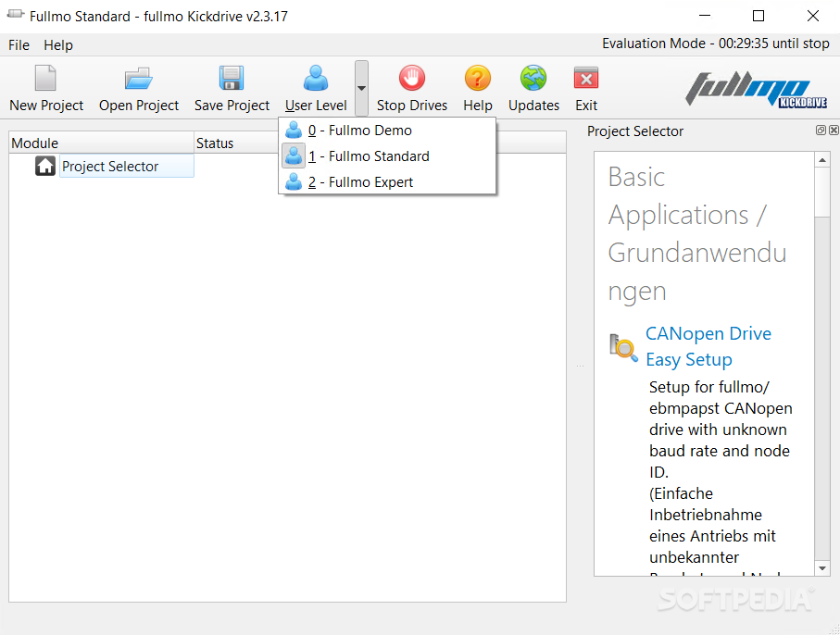
Task: Click the home icon beside Project Selector
Action: click(x=45, y=166)
